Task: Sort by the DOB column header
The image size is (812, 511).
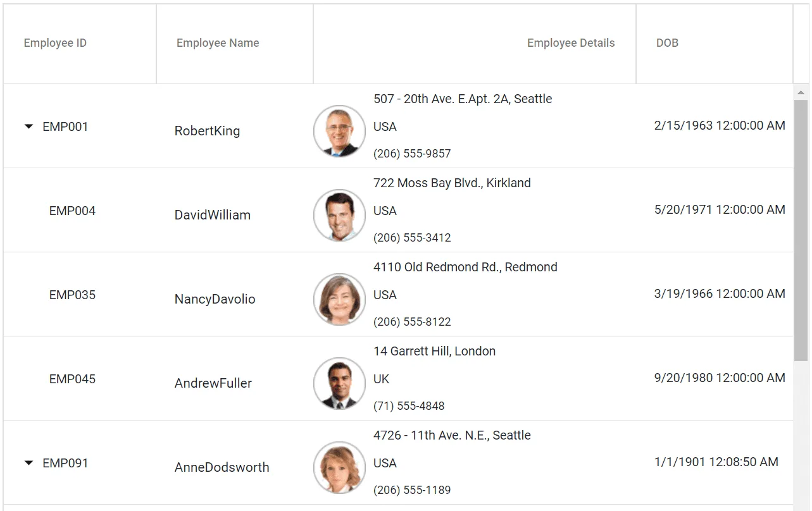Action: point(667,42)
